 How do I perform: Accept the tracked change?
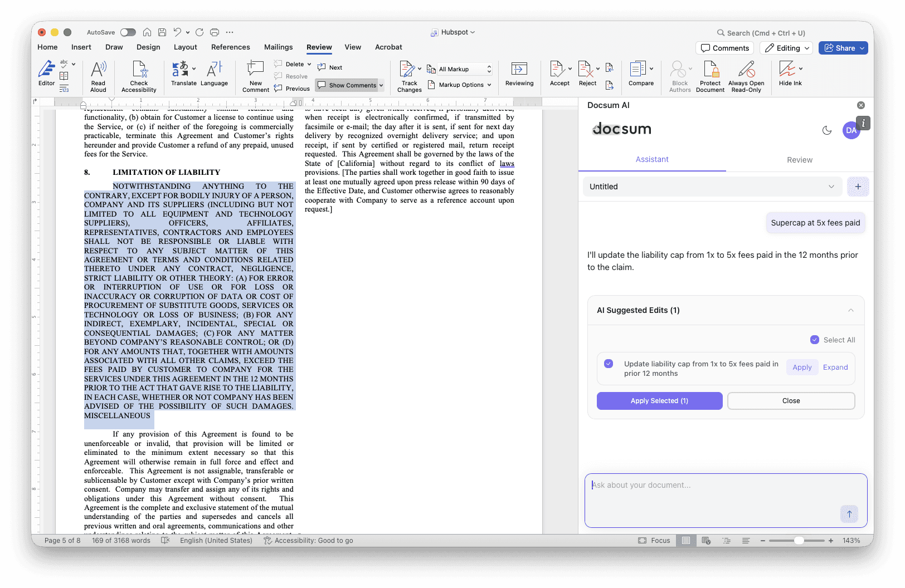coord(559,75)
